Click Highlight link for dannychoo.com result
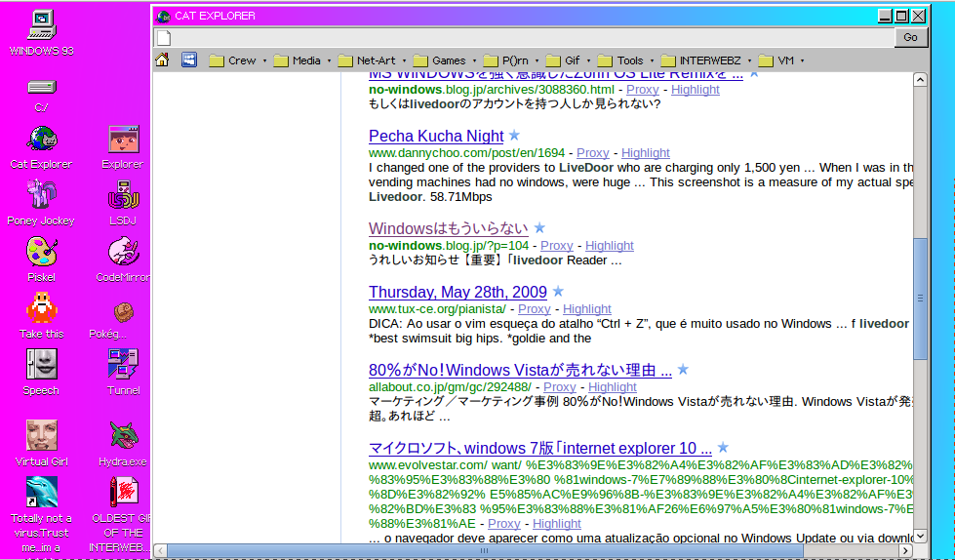The height and width of the screenshot is (560, 955). tap(646, 152)
